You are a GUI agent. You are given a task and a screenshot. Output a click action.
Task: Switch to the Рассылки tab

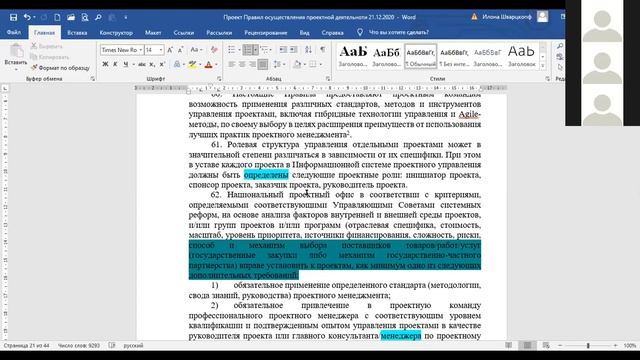click(x=219, y=32)
